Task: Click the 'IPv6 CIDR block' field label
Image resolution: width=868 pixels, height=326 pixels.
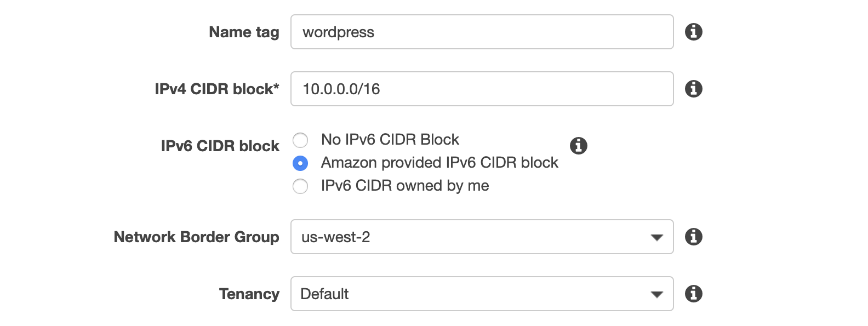Action: (220, 146)
